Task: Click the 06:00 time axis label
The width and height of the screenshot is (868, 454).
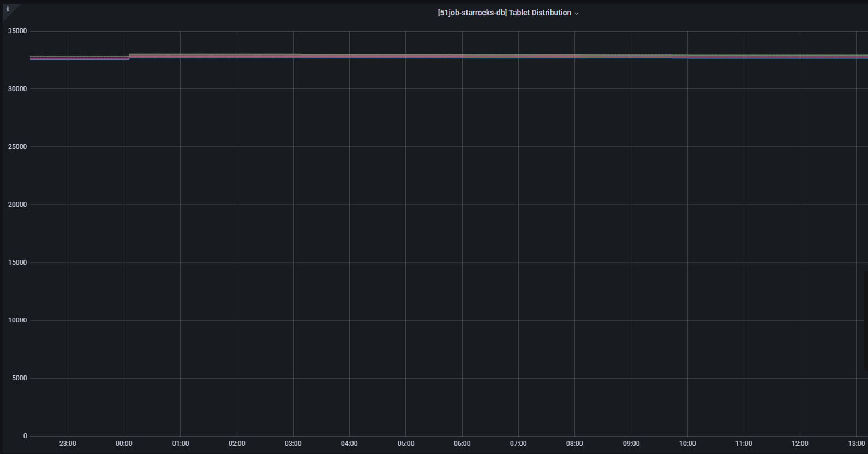Action: click(462, 444)
